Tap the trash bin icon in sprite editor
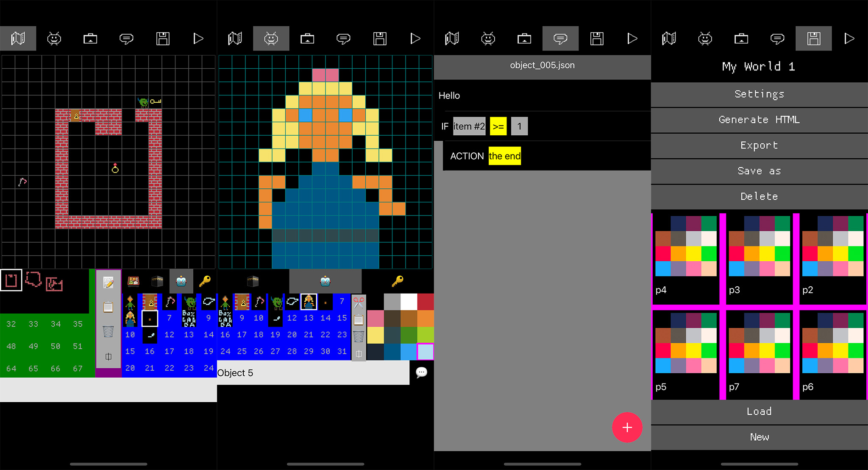 359,337
